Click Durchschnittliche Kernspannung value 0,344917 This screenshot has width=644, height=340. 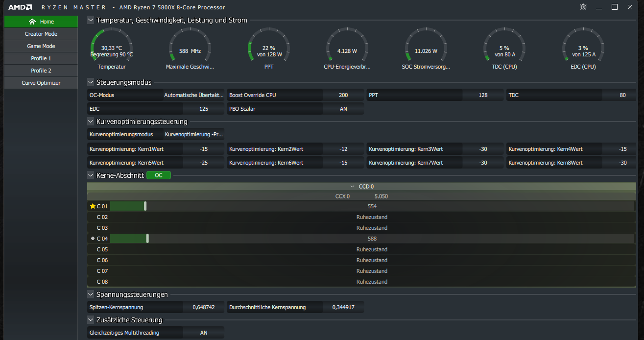(x=343, y=307)
